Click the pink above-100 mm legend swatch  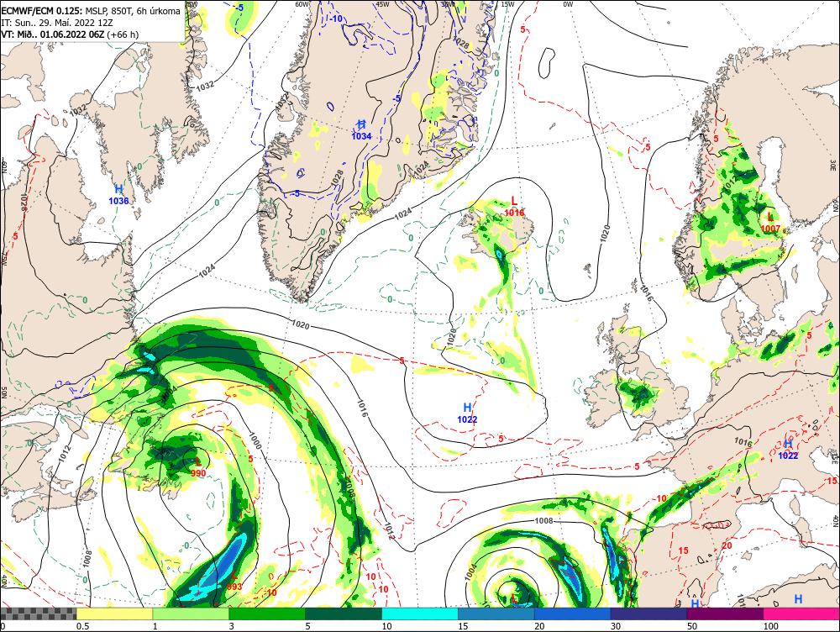tap(801, 614)
